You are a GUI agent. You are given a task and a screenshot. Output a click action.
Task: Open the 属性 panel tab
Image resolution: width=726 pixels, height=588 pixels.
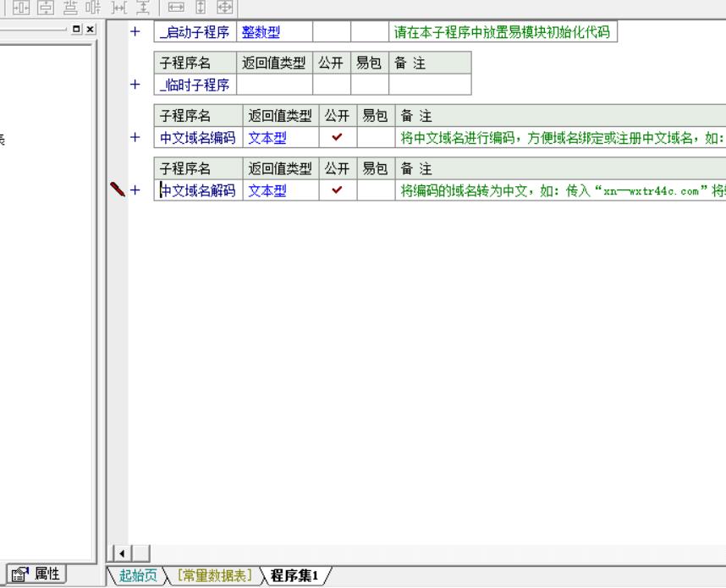tap(36, 574)
